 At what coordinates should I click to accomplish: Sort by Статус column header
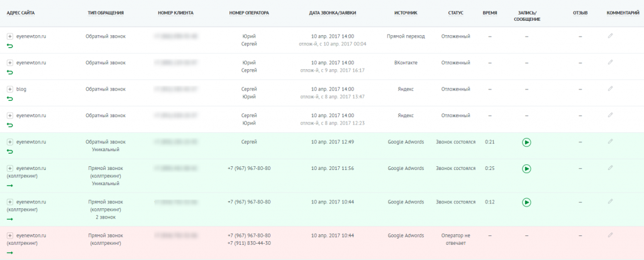[x=455, y=13]
